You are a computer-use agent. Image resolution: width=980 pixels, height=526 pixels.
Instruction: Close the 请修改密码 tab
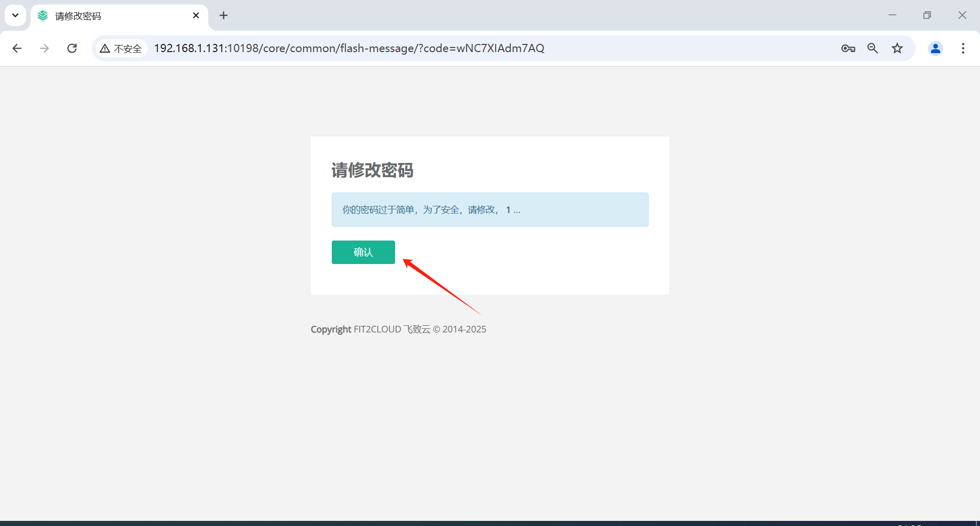(196, 15)
